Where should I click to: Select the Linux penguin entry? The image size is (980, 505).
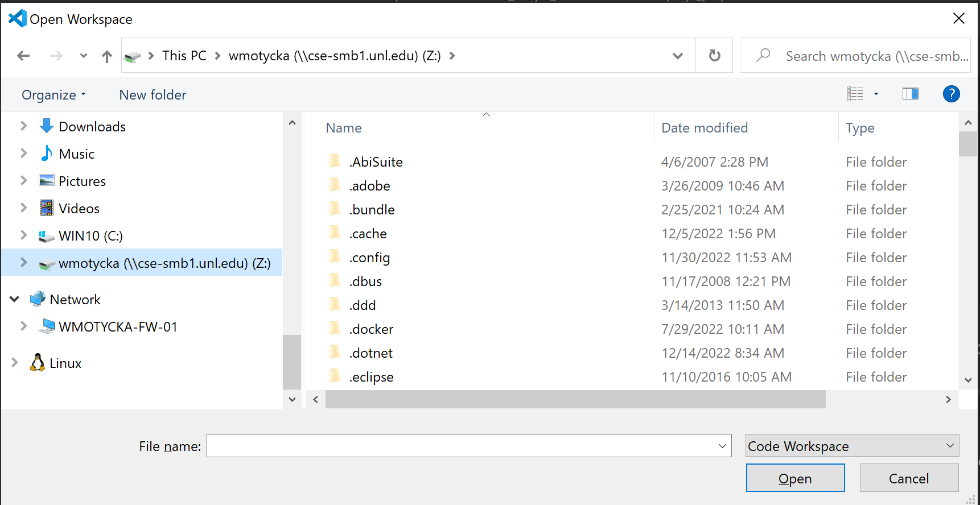65,363
